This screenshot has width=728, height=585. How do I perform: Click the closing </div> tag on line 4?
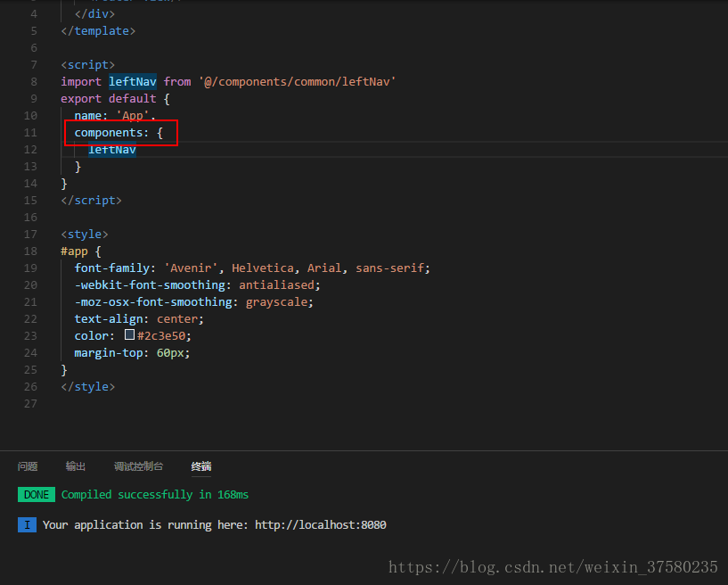point(94,14)
